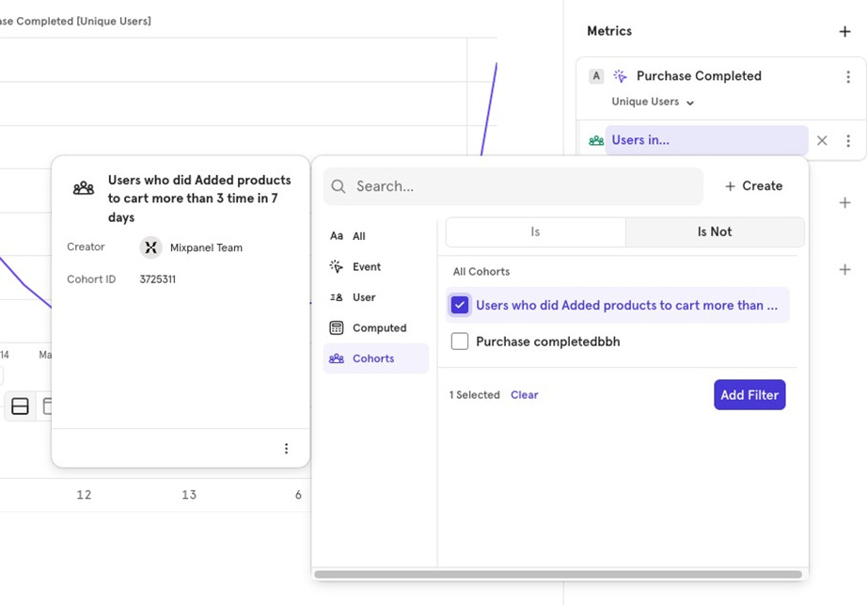Click the third plus icon on right panel
This screenshot has height=605, width=868.
click(x=844, y=270)
